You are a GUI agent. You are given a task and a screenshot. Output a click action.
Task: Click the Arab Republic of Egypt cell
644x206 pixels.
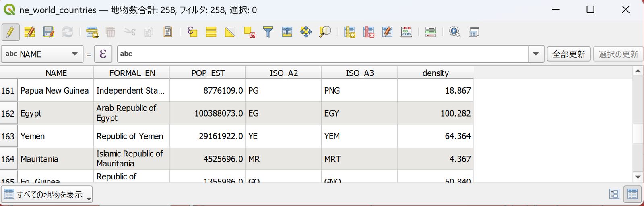[132, 113]
